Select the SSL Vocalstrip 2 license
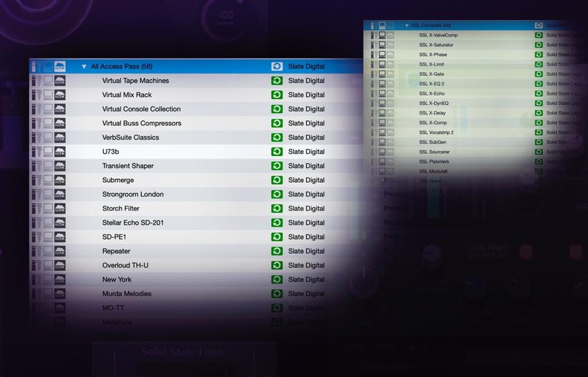 436,133
